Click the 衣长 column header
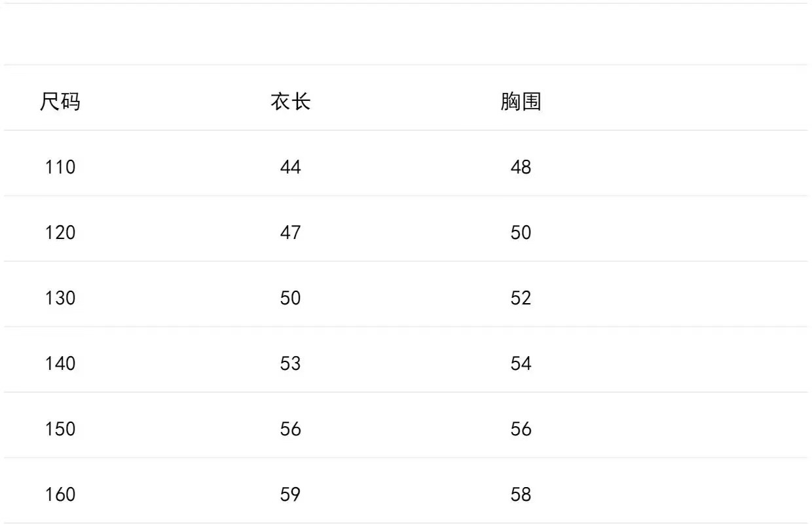 (290, 102)
